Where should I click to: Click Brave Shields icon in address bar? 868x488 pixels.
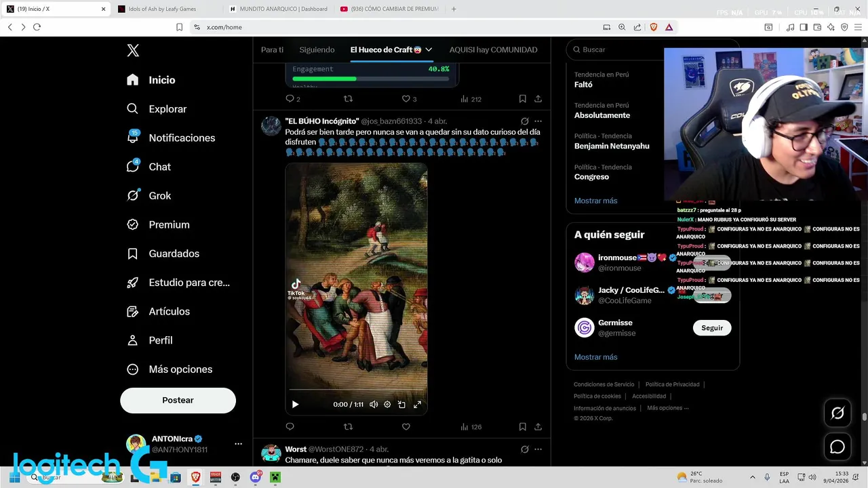pyautogui.click(x=654, y=27)
